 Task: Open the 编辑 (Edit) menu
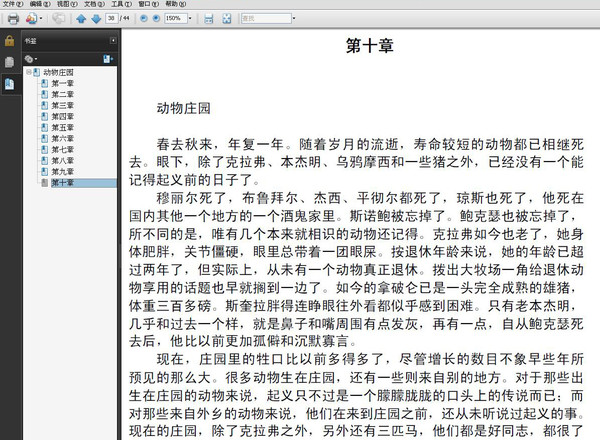(40, 4)
